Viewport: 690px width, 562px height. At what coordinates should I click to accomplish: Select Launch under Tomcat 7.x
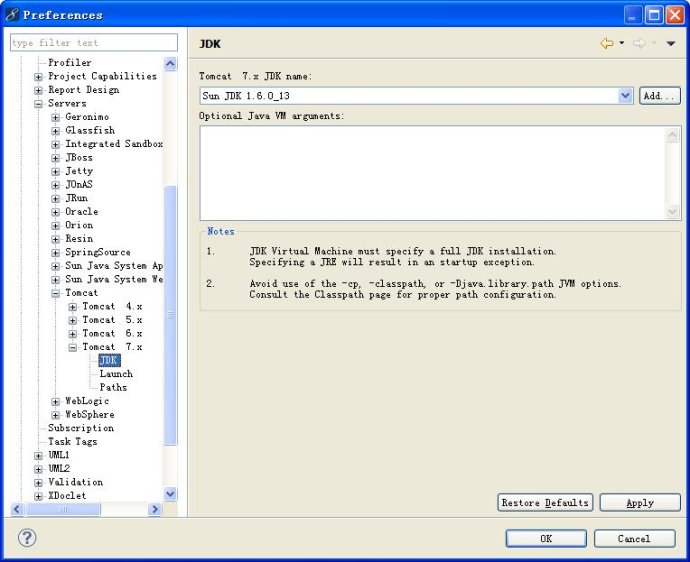(x=116, y=374)
